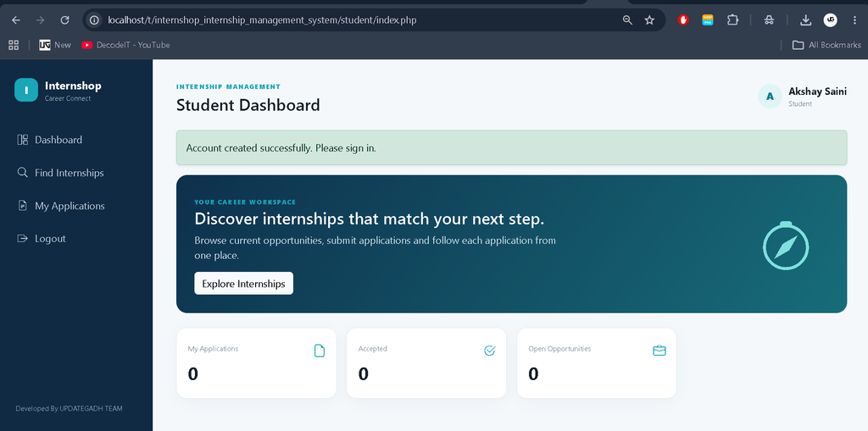Click the Akshay Saini profile name
868x431 pixels.
pos(818,91)
